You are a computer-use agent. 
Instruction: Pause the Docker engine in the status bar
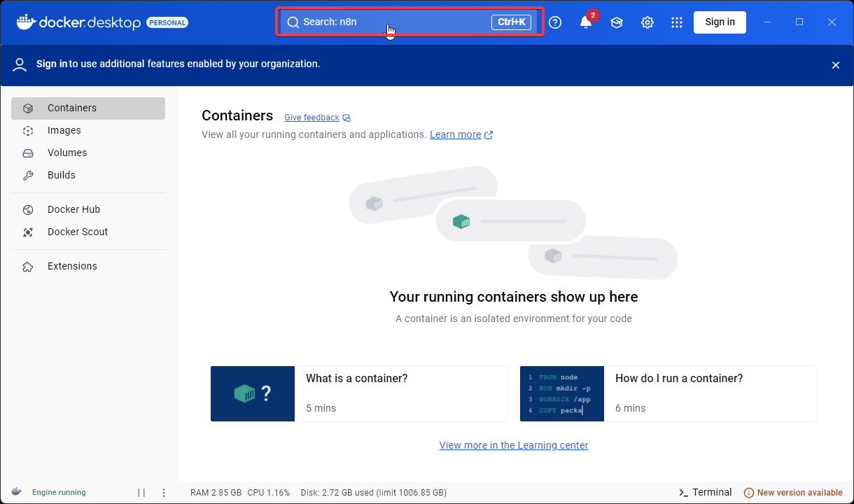click(x=141, y=493)
